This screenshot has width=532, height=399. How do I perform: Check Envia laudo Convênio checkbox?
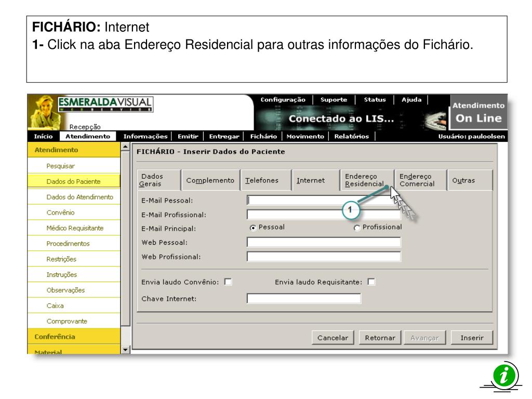click(229, 282)
